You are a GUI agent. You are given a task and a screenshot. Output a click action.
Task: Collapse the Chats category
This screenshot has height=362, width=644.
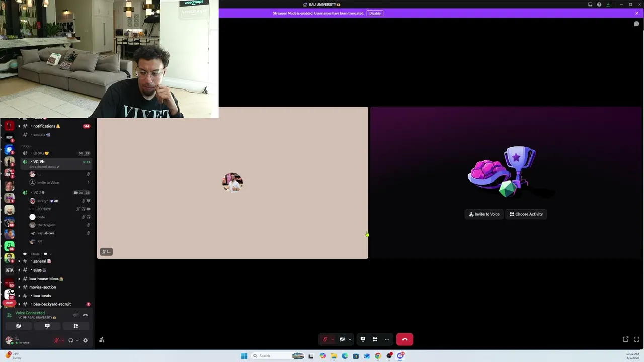(x=37, y=254)
